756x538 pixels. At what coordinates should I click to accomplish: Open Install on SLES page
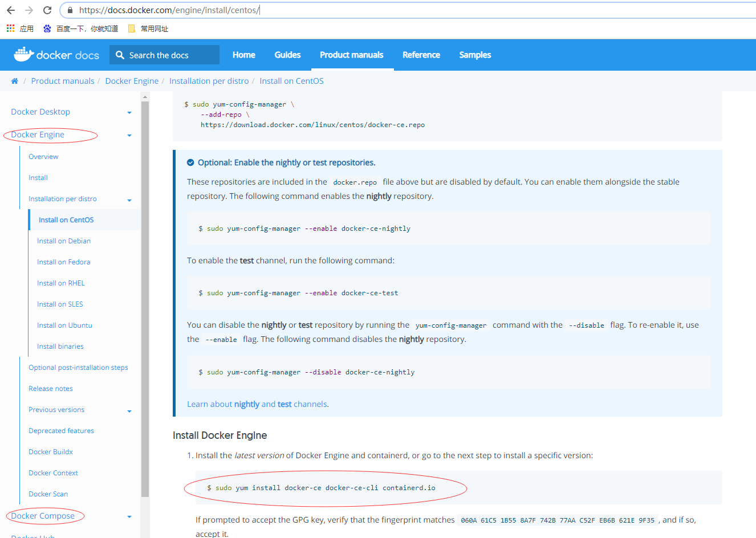60,304
